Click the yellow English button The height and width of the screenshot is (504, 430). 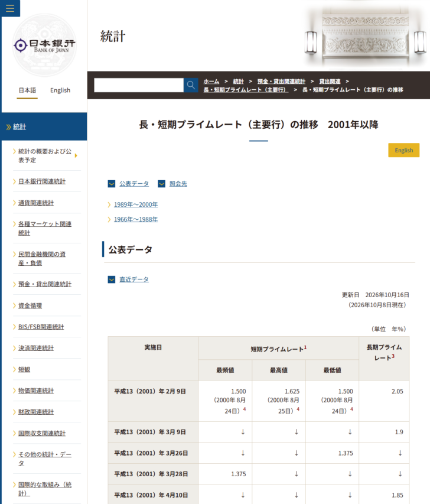click(403, 150)
